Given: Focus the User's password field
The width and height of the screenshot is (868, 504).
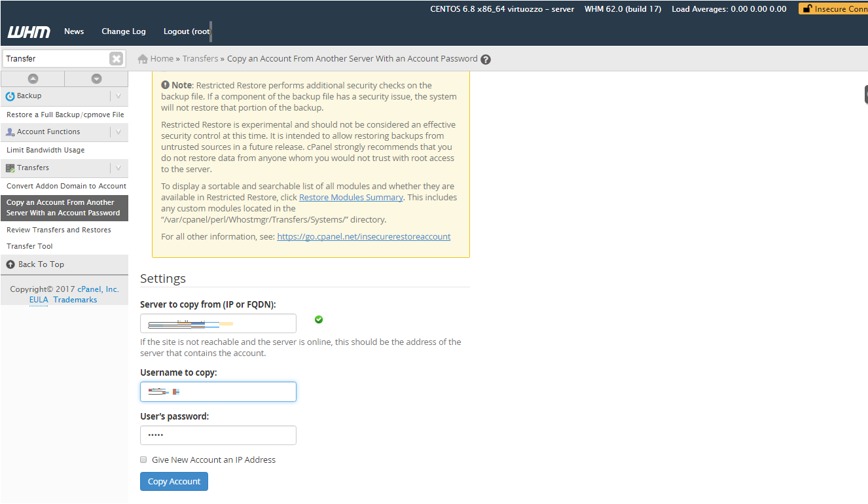Looking at the screenshot, I should [218, 435].
